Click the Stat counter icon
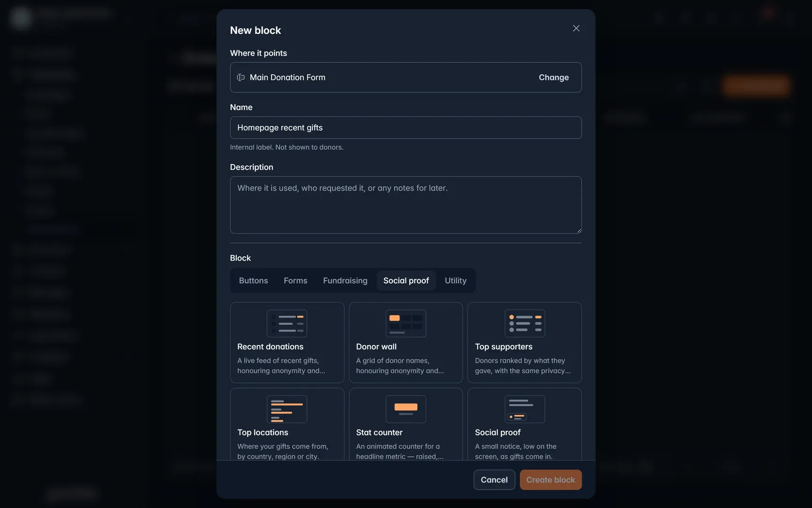 point(406,409)
